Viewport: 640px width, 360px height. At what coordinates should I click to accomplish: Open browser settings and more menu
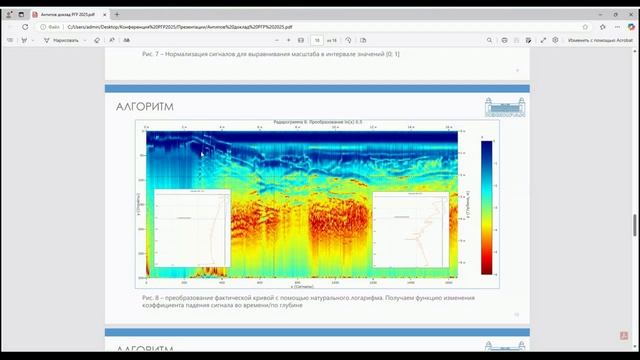point(617,27)
